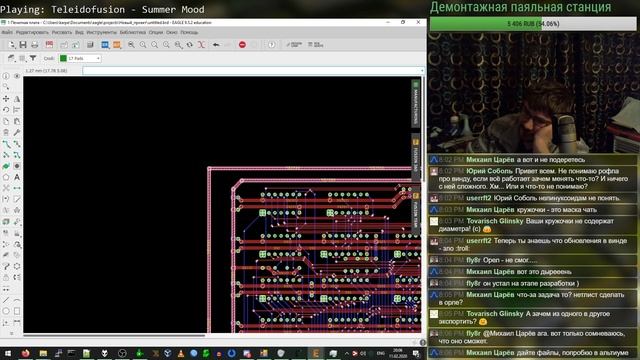Click the donation goal progress bar
The width and height of the screenshot is (640, 360).
[533, 24]
